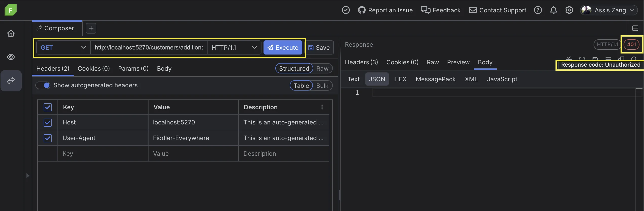Image resolution: width=644 pixels, height=211 pixels.
Task: Expand the collapsed left panel arrow
Action: click(28, 175)
